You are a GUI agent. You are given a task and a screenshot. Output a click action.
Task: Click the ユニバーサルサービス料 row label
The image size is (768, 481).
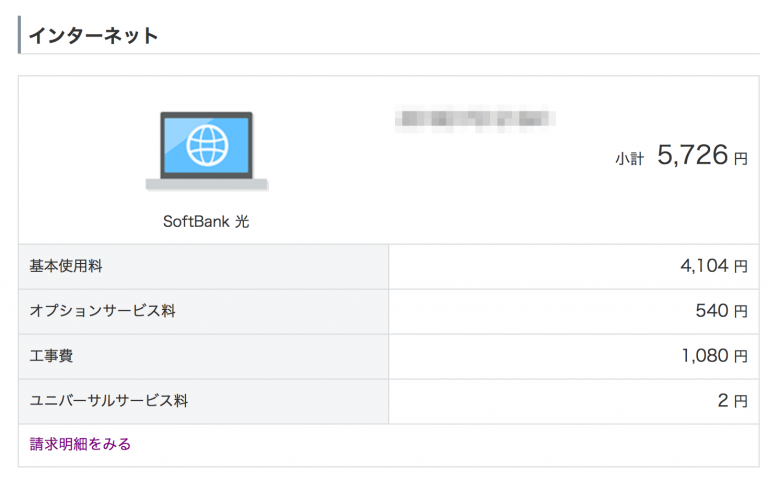[109, 401]
